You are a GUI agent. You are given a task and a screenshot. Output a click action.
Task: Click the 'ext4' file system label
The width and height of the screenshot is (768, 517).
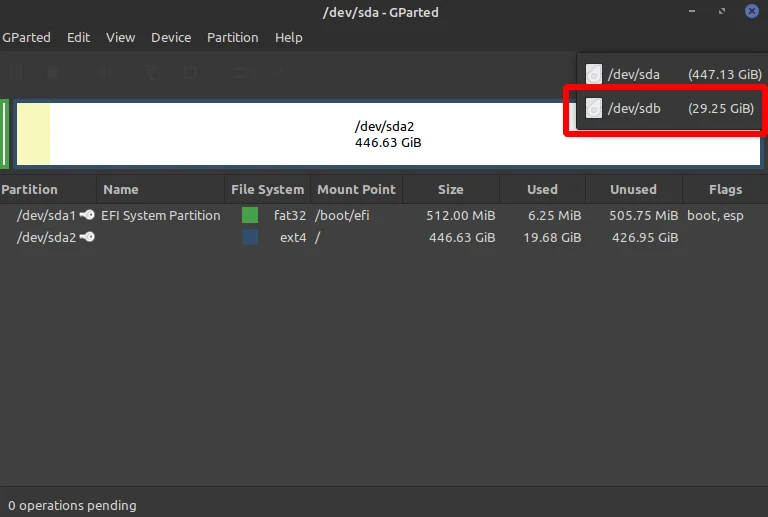point(293,237)
